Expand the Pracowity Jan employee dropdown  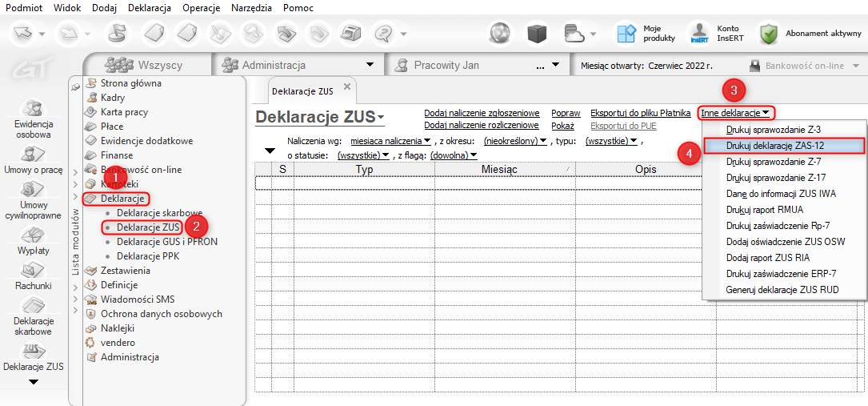tap(556, 66)
